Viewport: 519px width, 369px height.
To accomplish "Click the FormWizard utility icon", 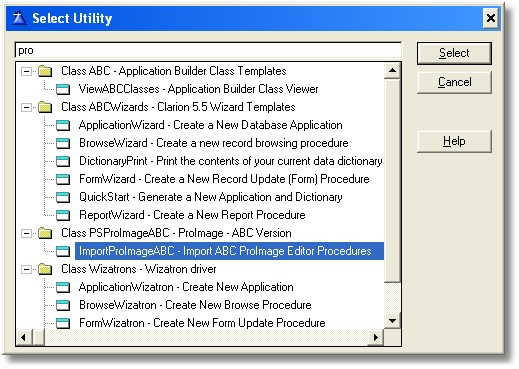I will click(63, 179).
